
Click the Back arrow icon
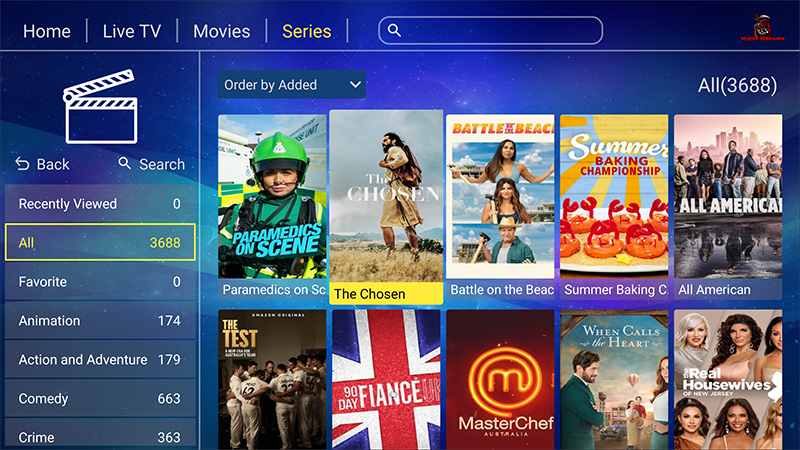(x=22, y=164)
